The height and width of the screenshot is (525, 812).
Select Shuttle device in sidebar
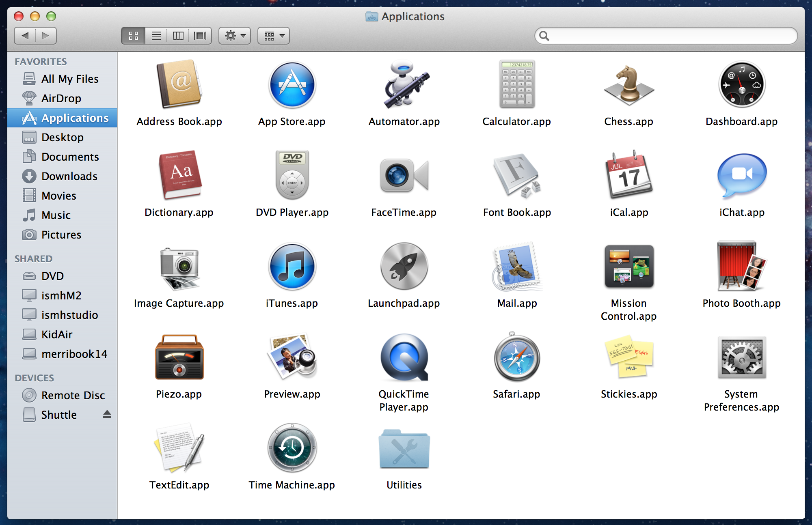[62, 415]
